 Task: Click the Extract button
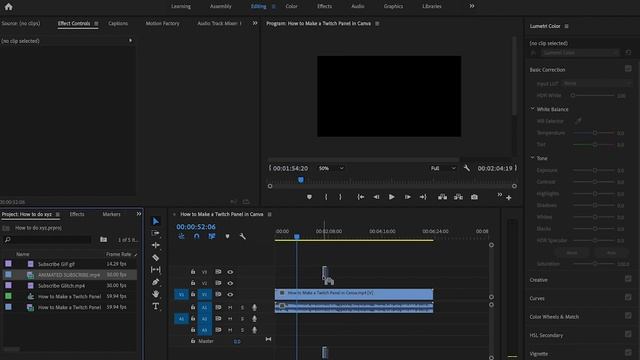(x=458, y=197)
